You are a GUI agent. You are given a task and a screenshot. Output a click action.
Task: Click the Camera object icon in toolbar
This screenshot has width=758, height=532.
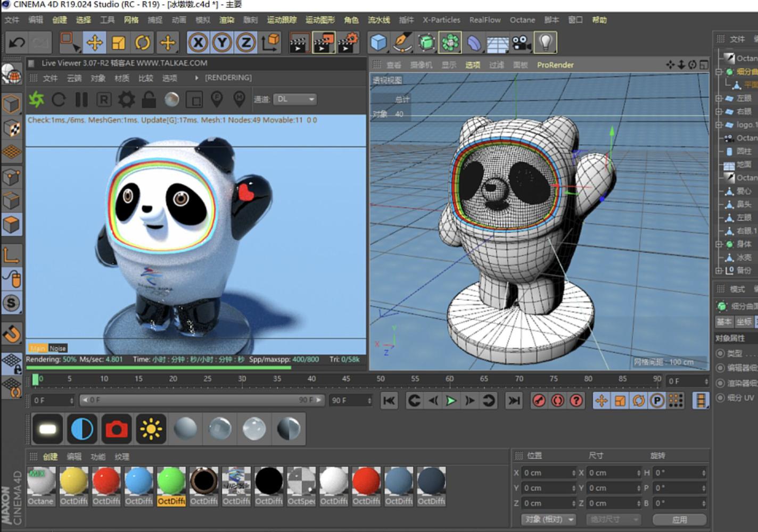click(x=522, y=42)
